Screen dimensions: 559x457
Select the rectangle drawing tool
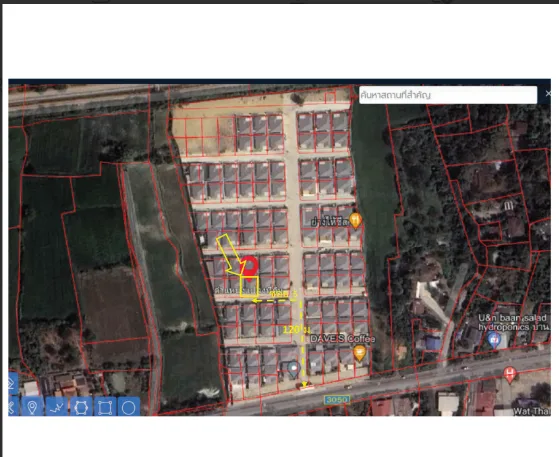(x=105, y=407)
